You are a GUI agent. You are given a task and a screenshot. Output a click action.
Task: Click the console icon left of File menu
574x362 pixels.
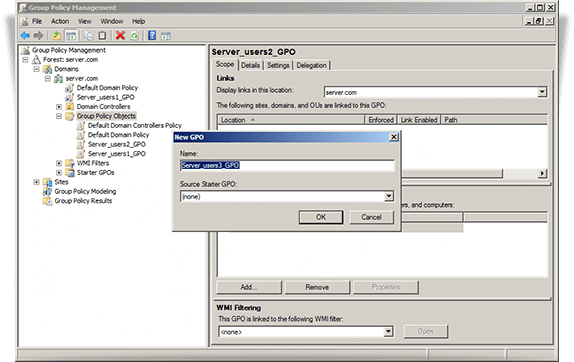pos(24,21)
